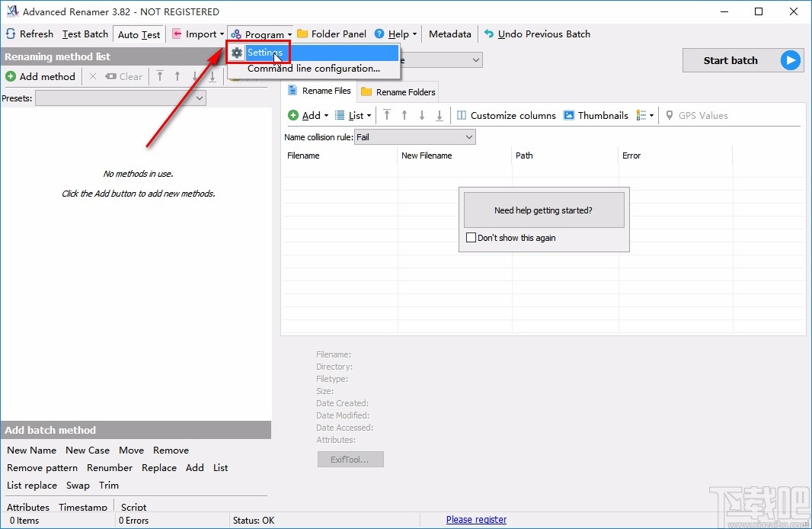Toggle Thumbnails view
812x529 pixels.
(596, 116)
